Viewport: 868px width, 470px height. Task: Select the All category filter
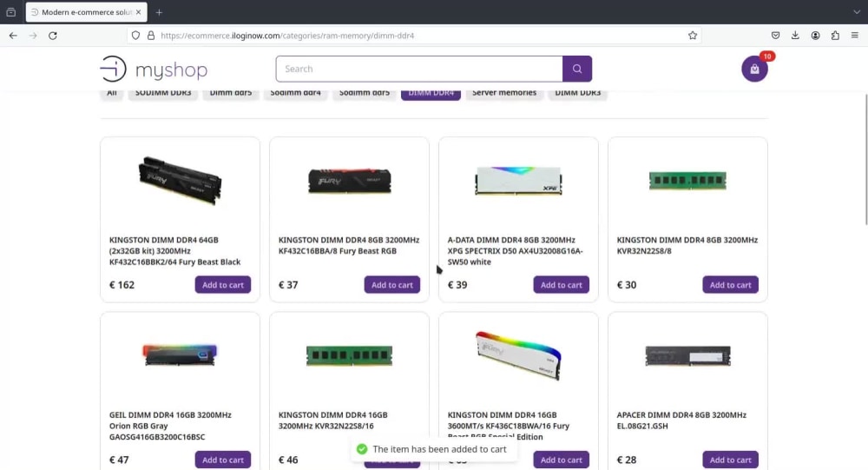click(x=112, y=93)
